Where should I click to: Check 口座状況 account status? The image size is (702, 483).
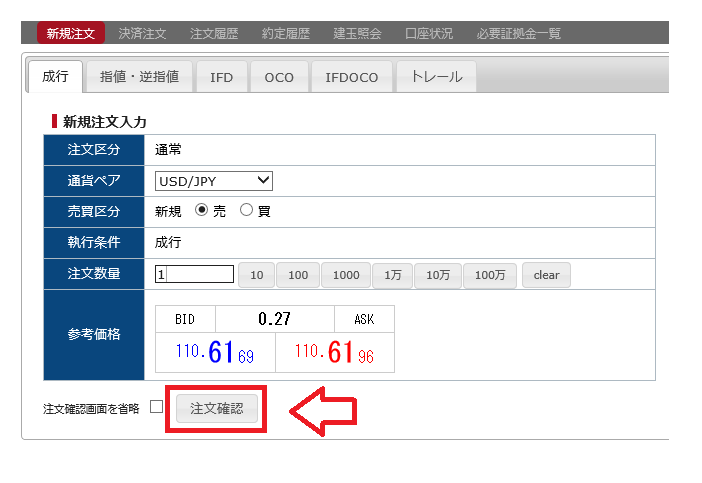(x=429, y=33)
